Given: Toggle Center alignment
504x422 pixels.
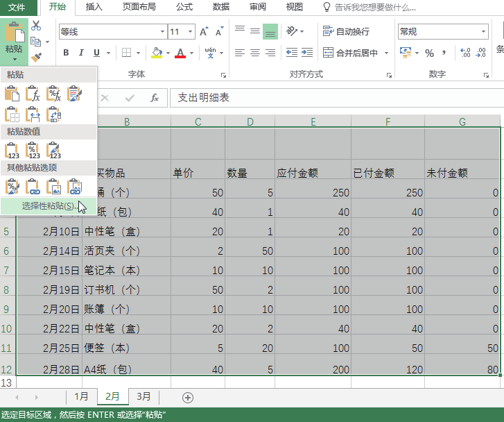Looking at the screenshot, I should point(255,53).
